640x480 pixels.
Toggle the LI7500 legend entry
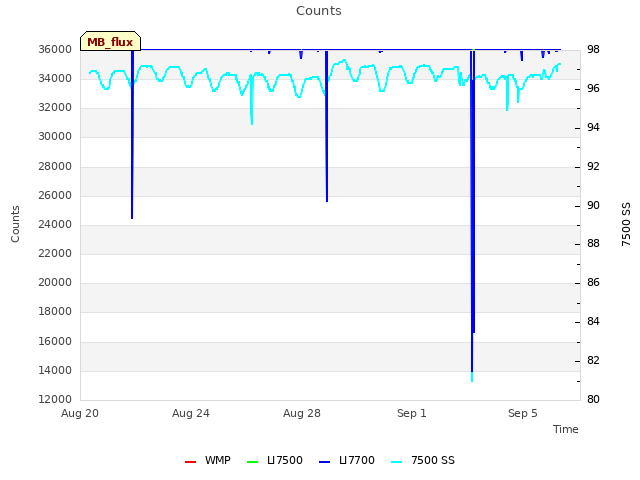coord(275,460)
